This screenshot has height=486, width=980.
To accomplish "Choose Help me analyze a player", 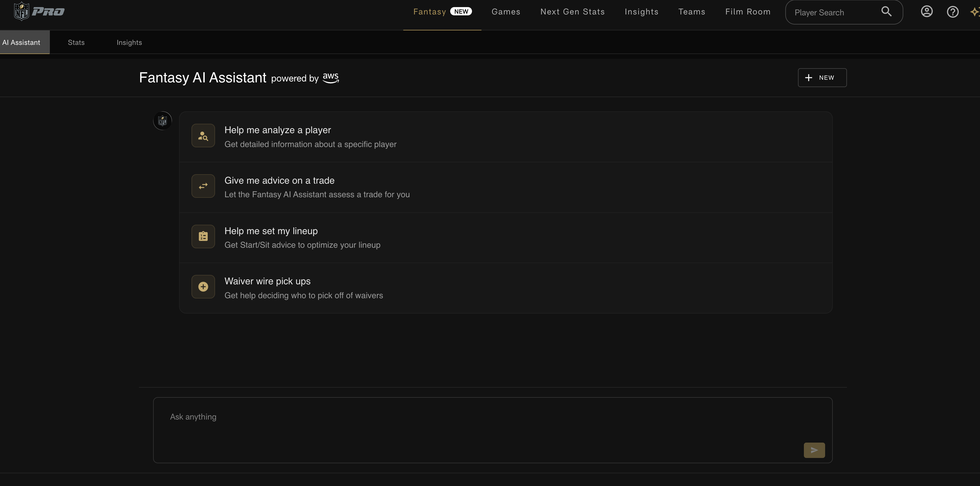I will [x=506, y=137].
